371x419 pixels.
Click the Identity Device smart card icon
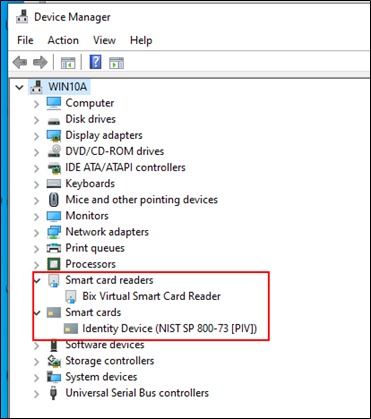click(71, 329)
